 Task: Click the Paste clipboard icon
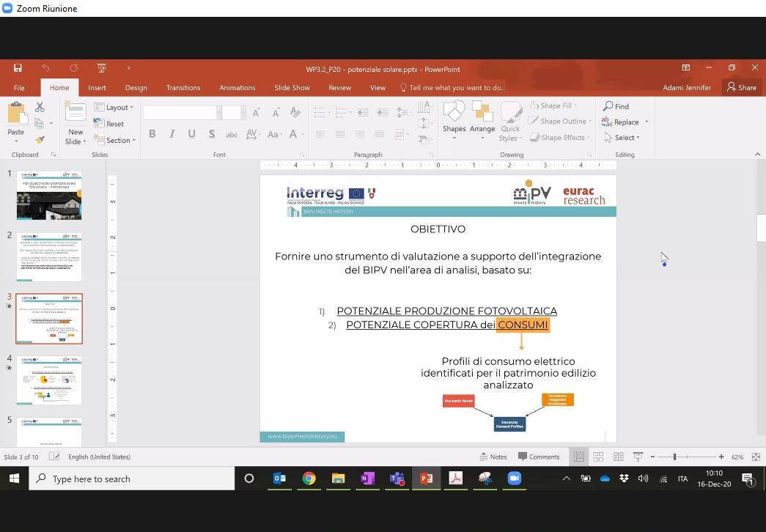click(17, 113)
